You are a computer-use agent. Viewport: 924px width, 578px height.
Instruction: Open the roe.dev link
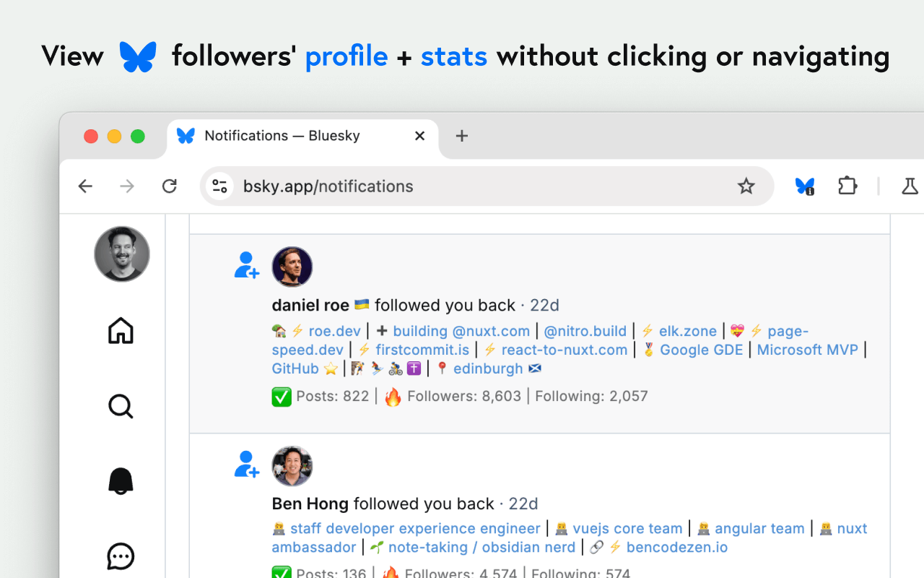click(334, 331)
